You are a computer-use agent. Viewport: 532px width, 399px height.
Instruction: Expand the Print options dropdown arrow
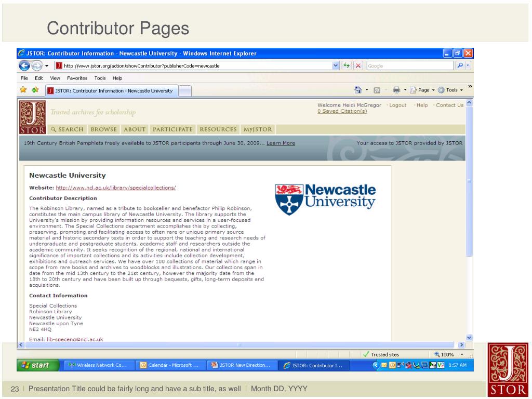coord(405,90)
